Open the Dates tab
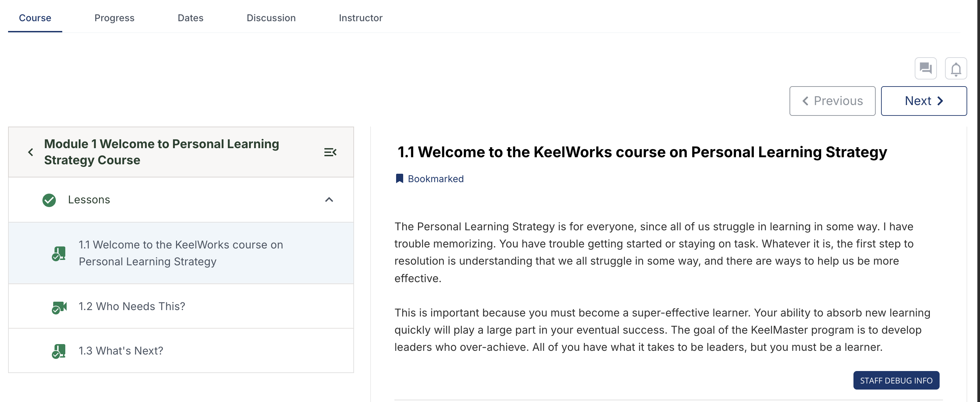 tap(190, 18)
